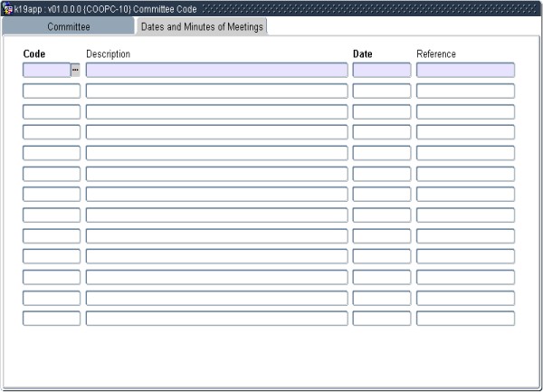Image resolution: width=543 pixels, height=392 pixels.
Task: Open the list of values button beside Code
Action: pyautogui.click(x=75, y=70)
